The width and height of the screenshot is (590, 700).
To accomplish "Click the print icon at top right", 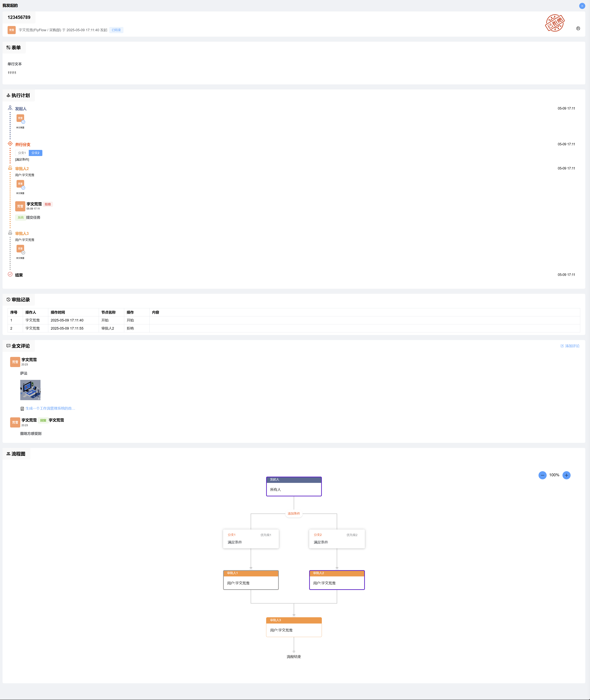I will [578, 28].
